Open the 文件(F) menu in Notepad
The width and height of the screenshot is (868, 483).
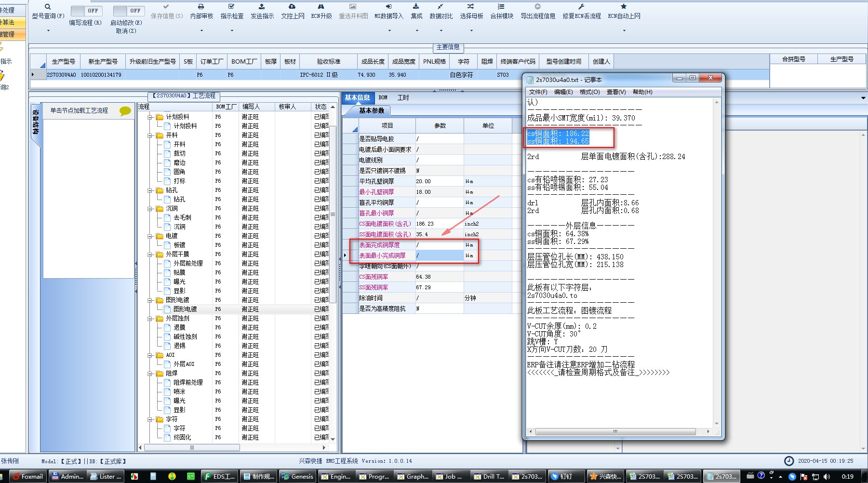tap(538, 92)
